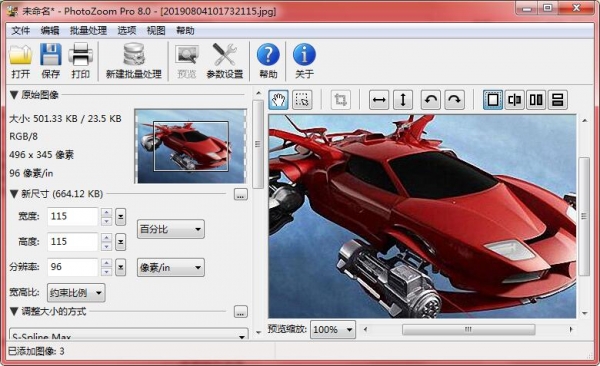The height and width of the screenshot is (366, 600).
Task: Click the 496 x 345 像素 text
Action: click(41, 155)
